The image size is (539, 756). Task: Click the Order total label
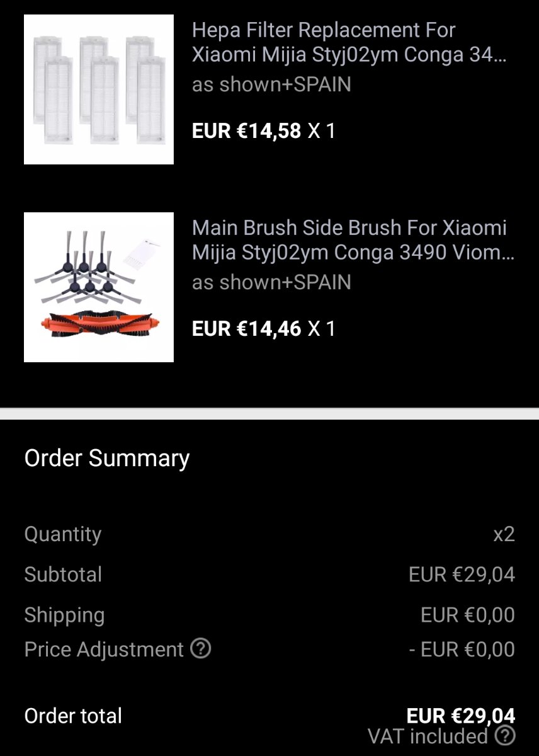pyautogui.click(x=73, y=716)
